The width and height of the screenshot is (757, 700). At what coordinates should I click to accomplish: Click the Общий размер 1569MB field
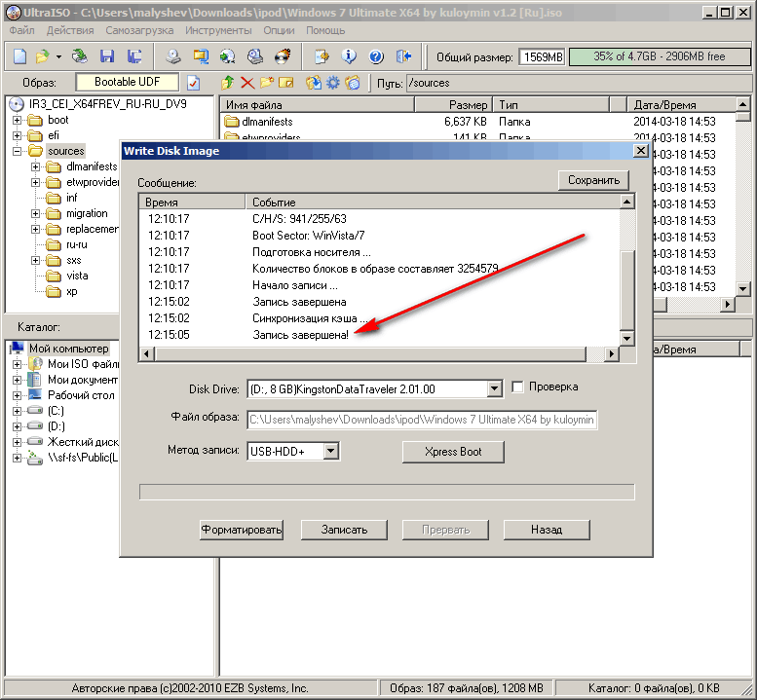543,56
